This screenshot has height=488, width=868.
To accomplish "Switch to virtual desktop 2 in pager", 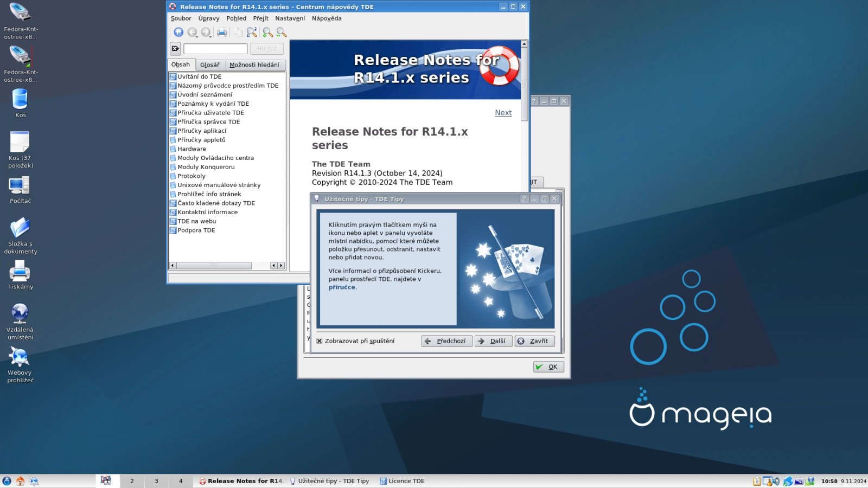I will point(132,481).
